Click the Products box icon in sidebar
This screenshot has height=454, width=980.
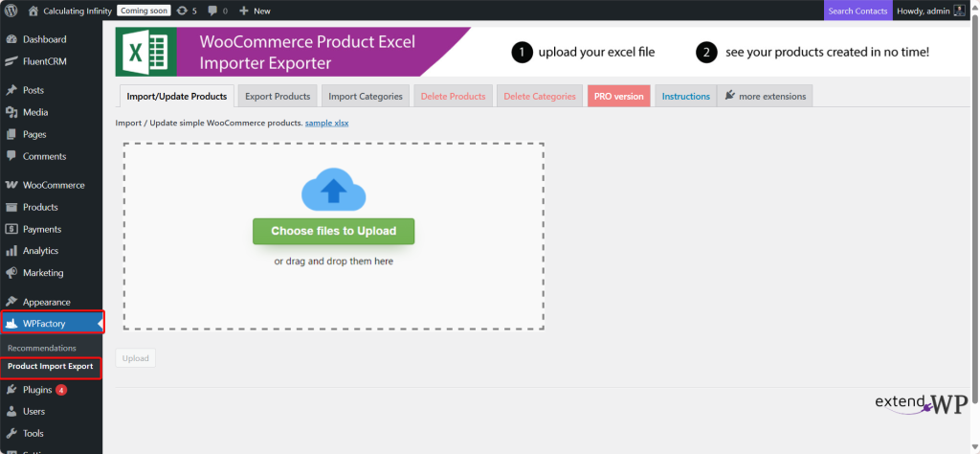pyautogui.click(x=11, y=207)
